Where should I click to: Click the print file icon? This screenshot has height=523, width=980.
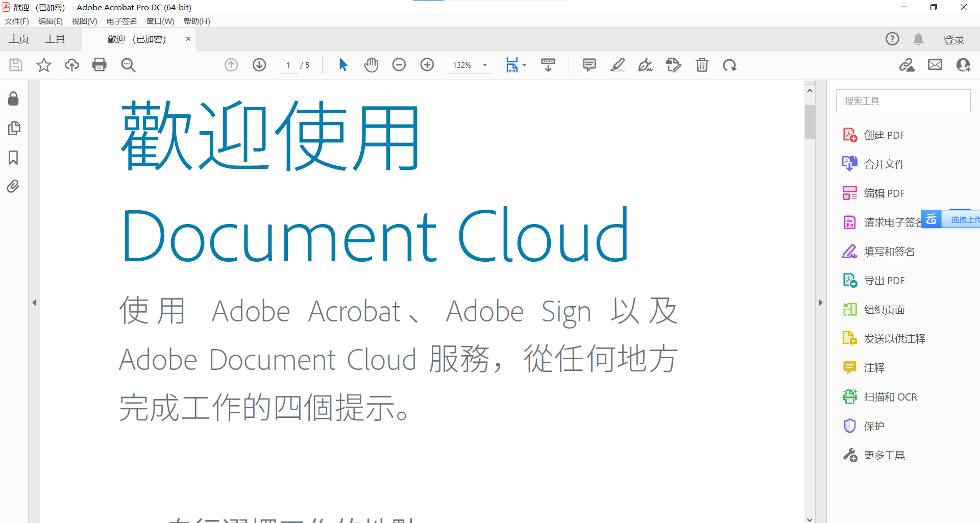pyautogui.click(x=100, y=65)
